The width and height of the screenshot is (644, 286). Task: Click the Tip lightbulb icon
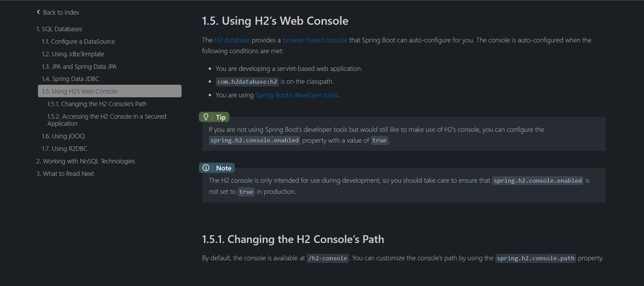coord(206,117)
